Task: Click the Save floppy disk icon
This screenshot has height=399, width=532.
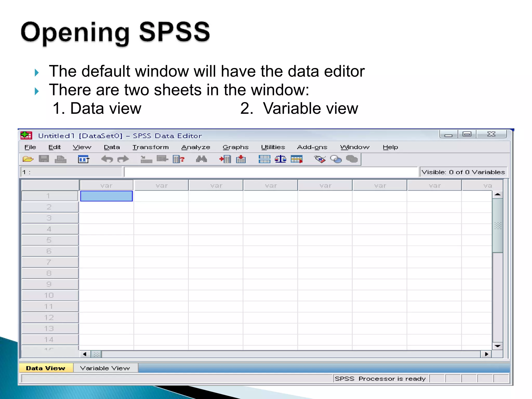Action: 44,159
